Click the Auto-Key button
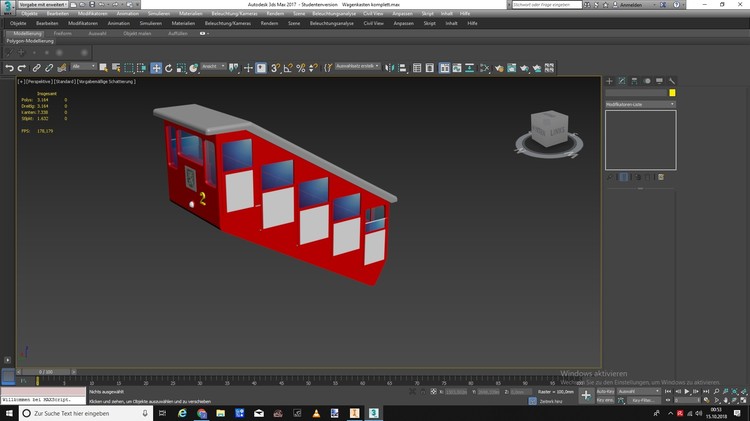The height and width of the screenshot is (421, 750). 605,391
